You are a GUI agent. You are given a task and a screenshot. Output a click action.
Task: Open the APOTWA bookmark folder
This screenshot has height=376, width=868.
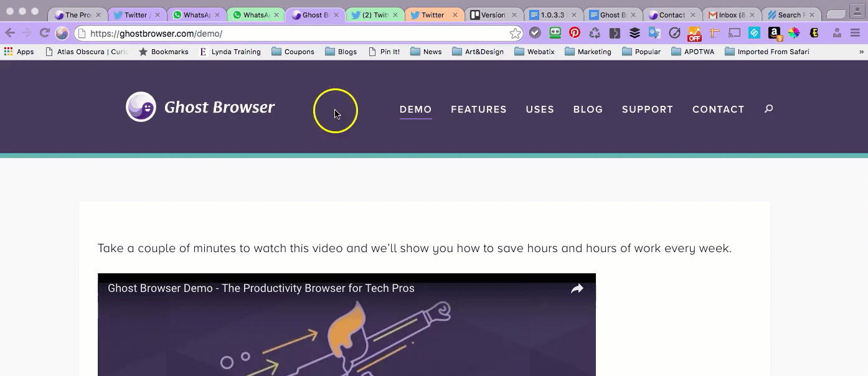(x=693, y=52)
